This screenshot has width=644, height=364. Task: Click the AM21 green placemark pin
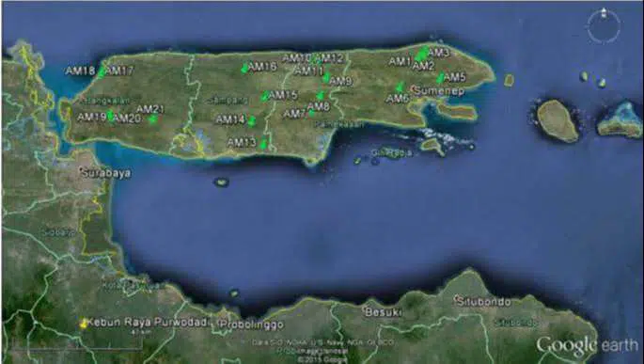tap(153, 119)
